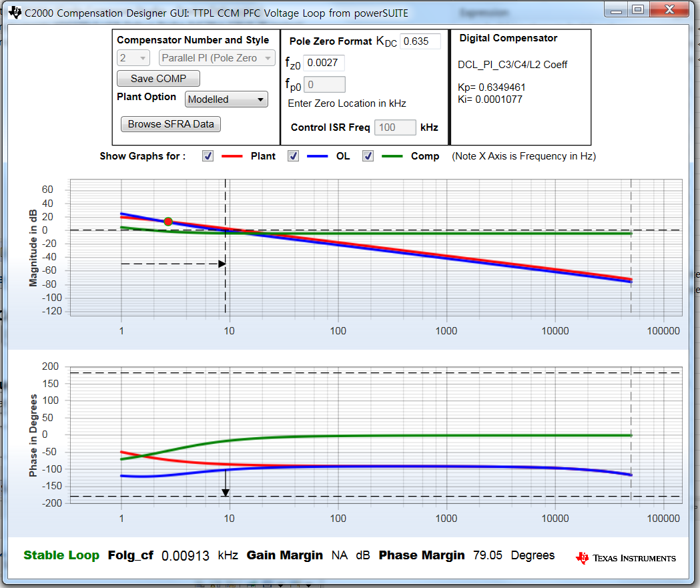The image size is (700, 588).
Task: Click the Ki= 0.0001077 coefficient text
Action: [490, 99]
